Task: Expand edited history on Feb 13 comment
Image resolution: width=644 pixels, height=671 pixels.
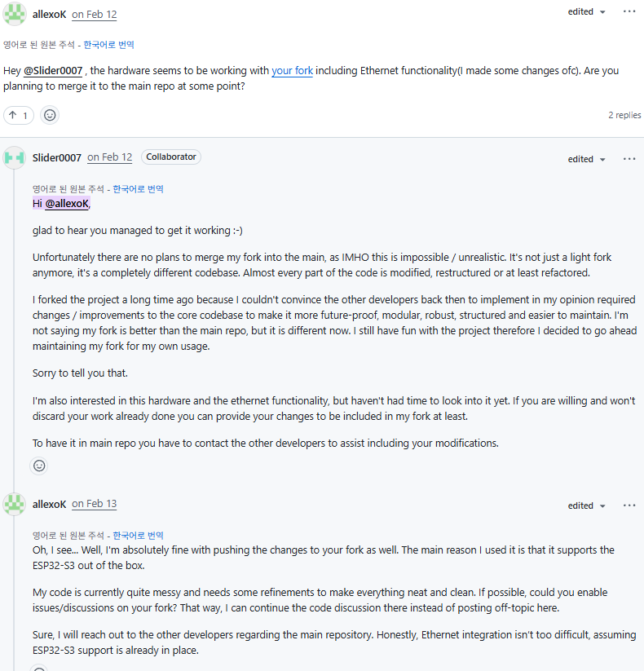Action: click(x=586, y=505)
